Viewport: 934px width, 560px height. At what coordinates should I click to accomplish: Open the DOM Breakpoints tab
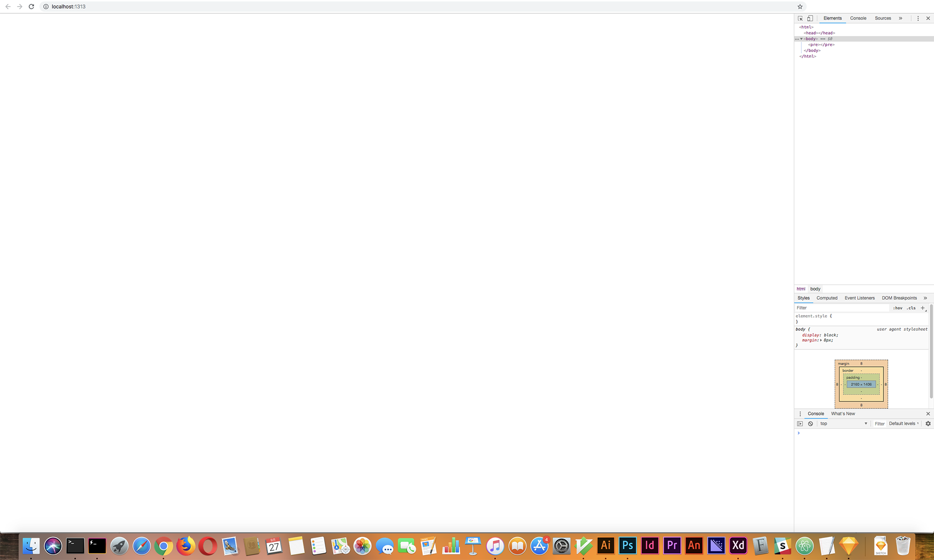click(x=899, y=298)
